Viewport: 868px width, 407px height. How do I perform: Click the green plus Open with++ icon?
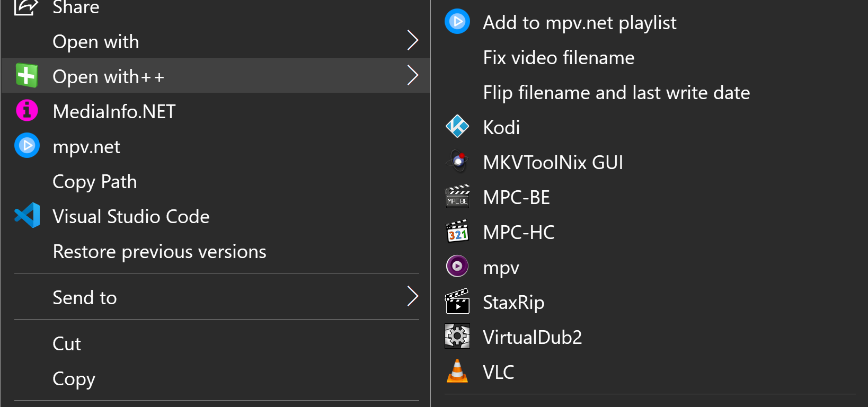[x=26, y=76]
